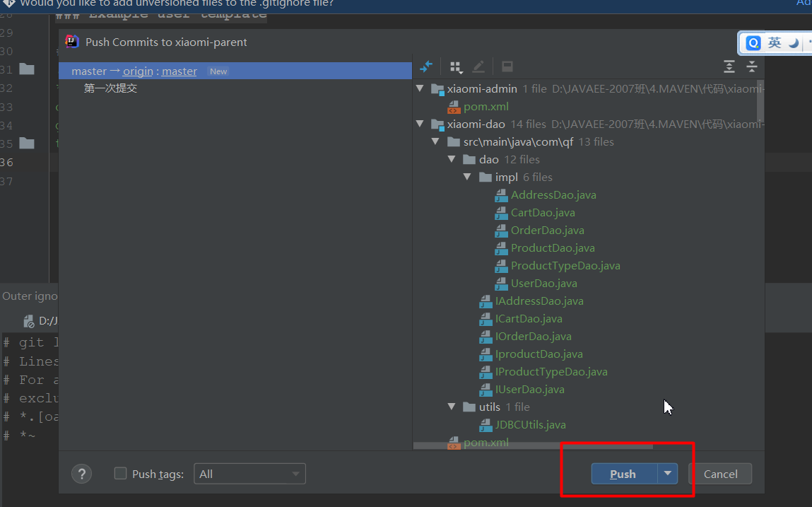Collapse the xiaomi-dao module node
The image size is (812, 507).
click(420, 124)
